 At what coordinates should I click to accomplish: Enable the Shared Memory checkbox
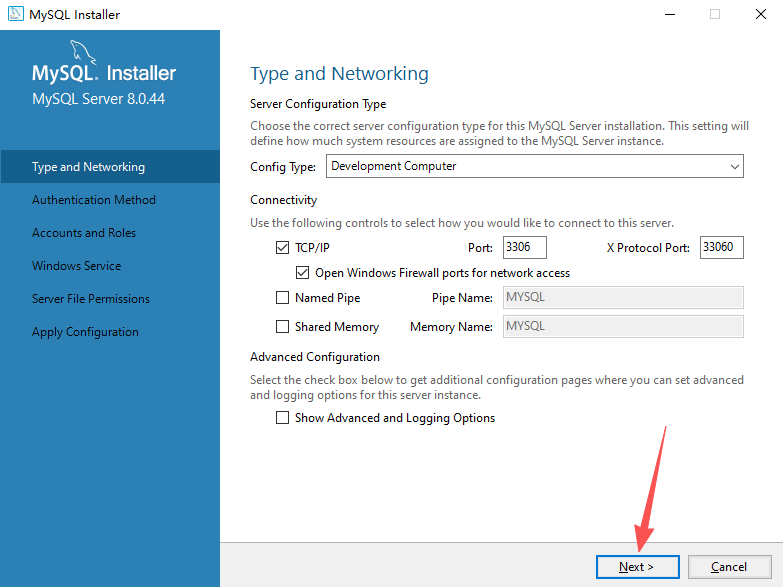[282, 327]
